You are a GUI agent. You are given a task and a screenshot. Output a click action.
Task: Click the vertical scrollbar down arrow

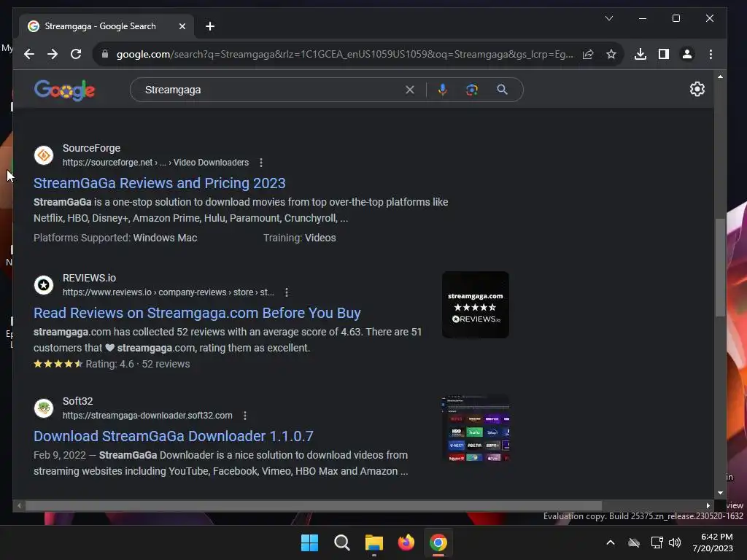tap(720, 493)
